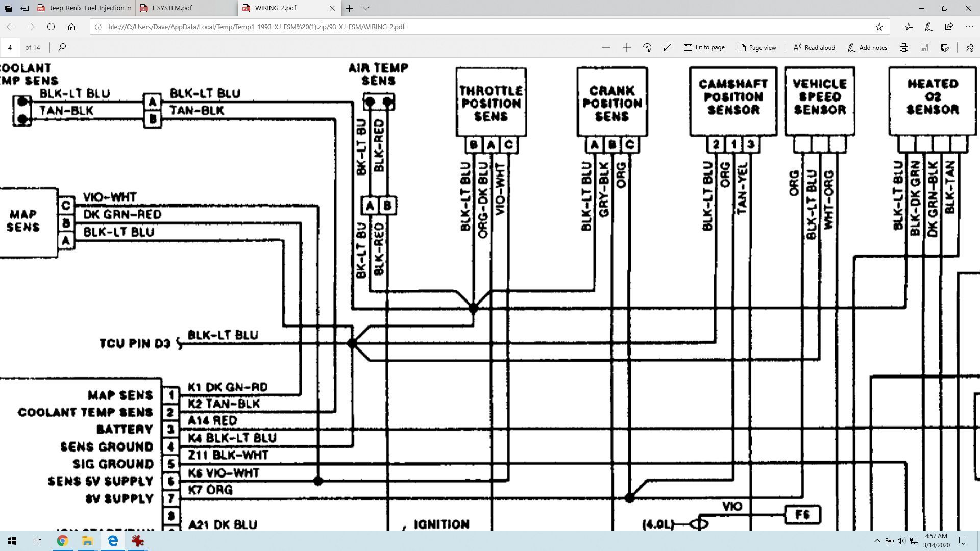Click Add notes button
Image resolution: width=980 pixels, height=551 pixels.
[x=867, y=47]
